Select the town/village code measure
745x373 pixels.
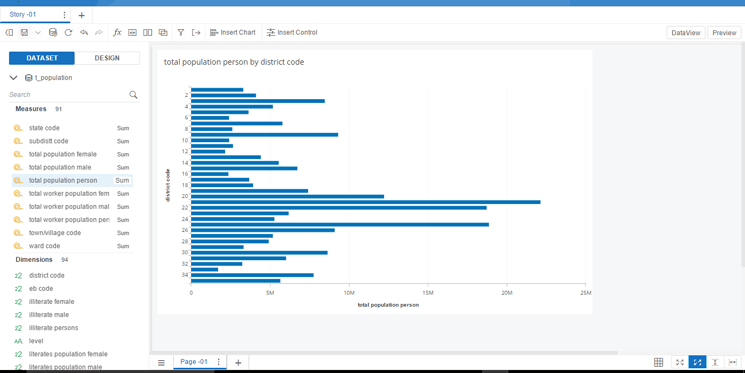tap(55, 233)
